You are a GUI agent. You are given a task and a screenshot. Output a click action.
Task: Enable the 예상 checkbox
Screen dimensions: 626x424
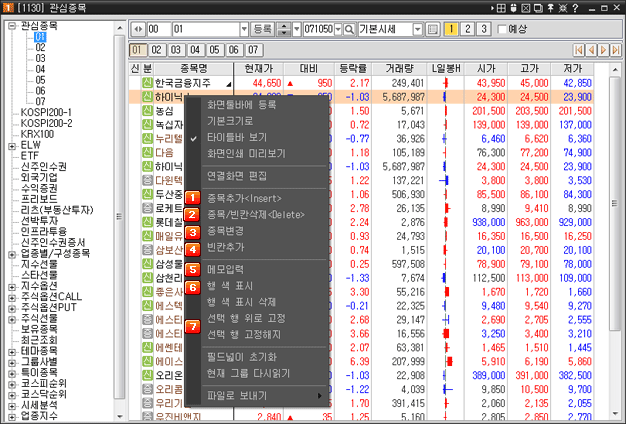500,30
